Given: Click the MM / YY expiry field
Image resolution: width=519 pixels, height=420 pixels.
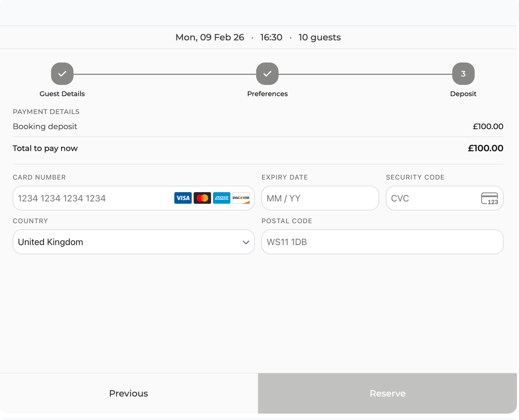Looking at the screenshot, I should point(320,198).
